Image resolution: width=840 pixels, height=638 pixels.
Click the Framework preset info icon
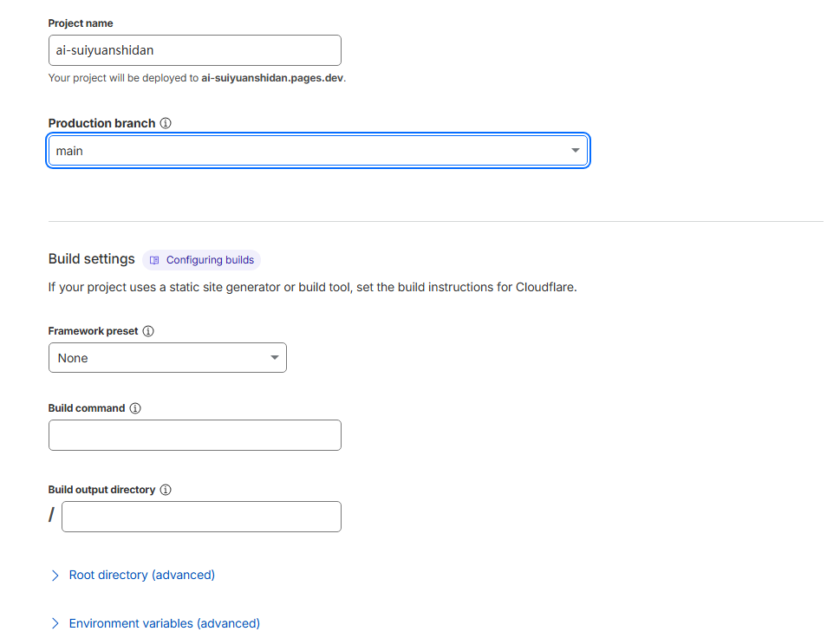point(148,331)
